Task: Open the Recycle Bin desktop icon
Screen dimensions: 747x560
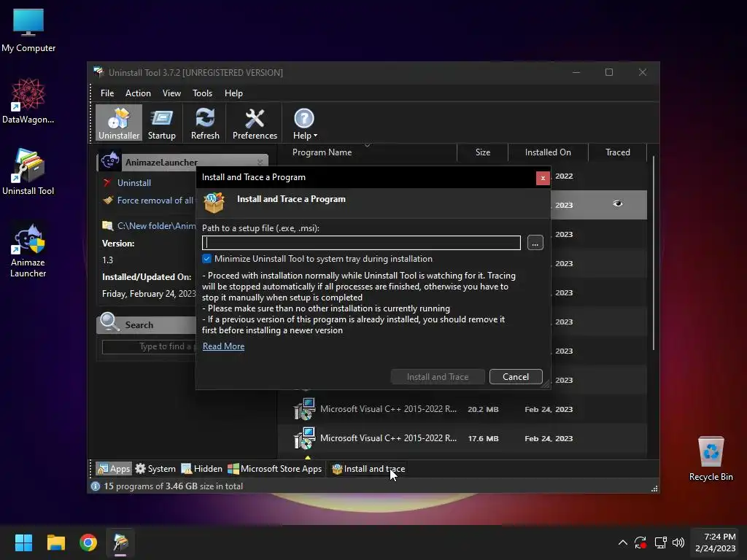Action: (x=711, y=459)
